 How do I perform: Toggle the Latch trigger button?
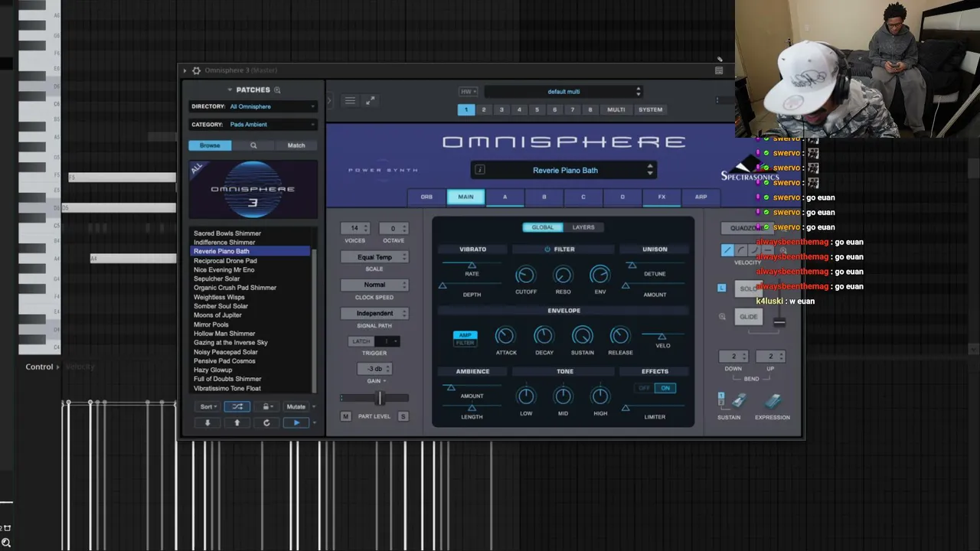point(361,341)
